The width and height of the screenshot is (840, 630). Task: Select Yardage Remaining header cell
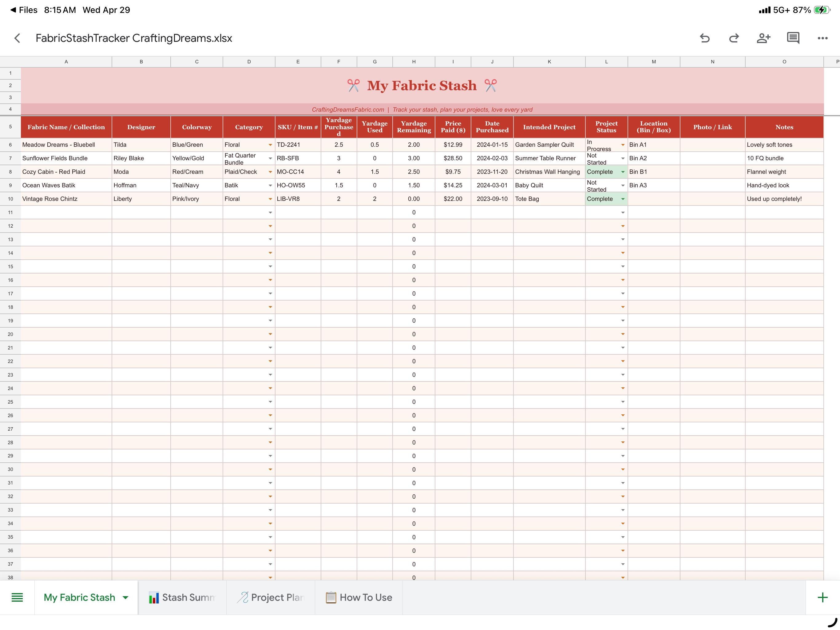(414, 127)
